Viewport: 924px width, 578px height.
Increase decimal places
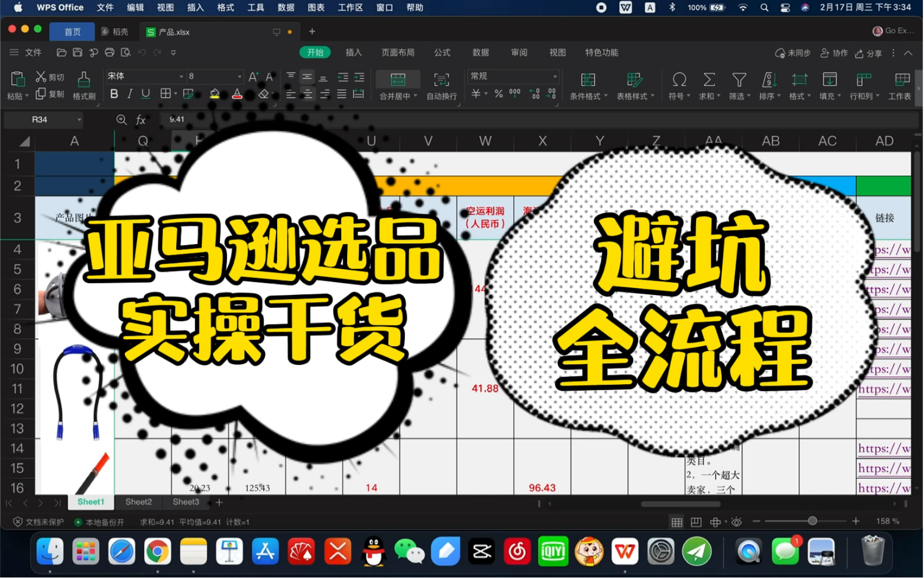pos(534,93)
